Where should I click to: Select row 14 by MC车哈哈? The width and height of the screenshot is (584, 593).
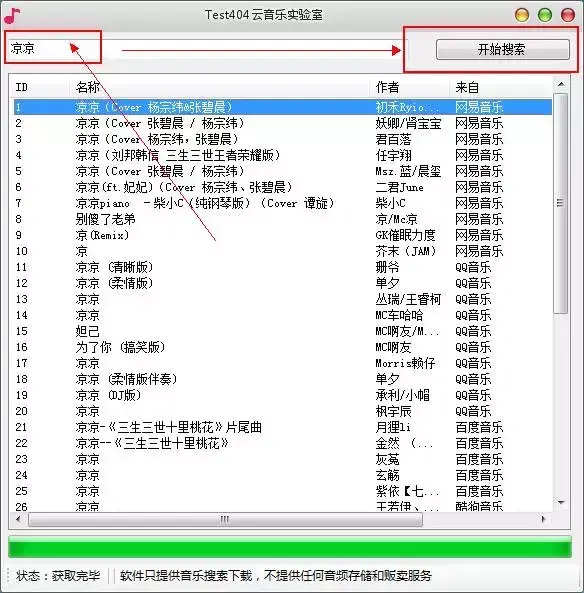(x=283, y=315)
